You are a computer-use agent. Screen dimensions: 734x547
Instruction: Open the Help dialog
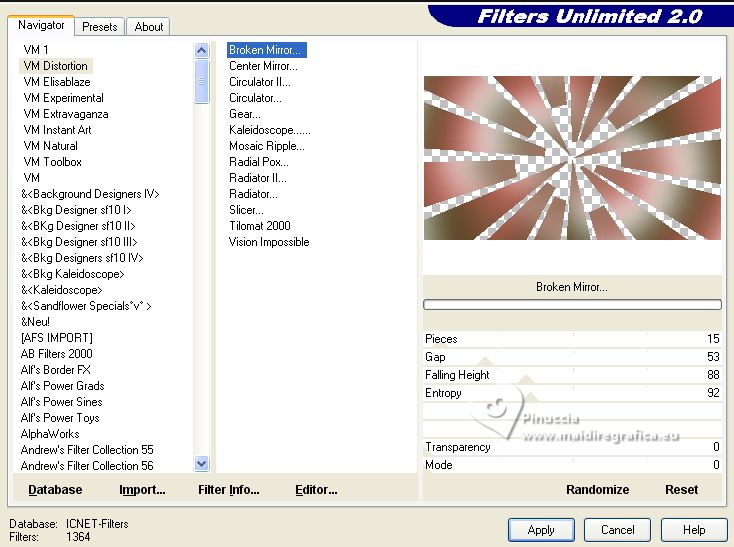pos(694,530)
